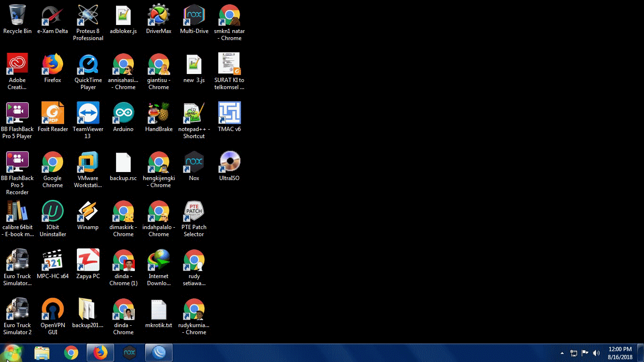Viewport: 644px width, 362px height.
Task: Open Nox Multi-Drive shortcut
Action: [194, 19]
